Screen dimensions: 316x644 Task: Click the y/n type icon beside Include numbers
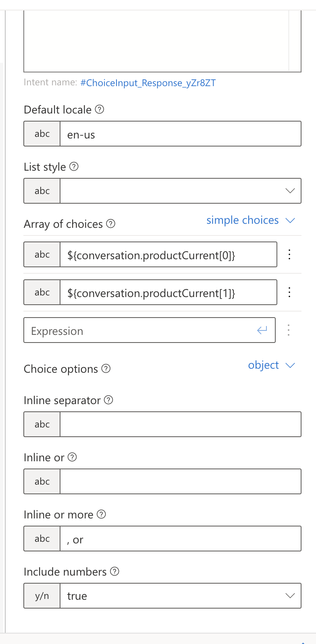[42, 596]
